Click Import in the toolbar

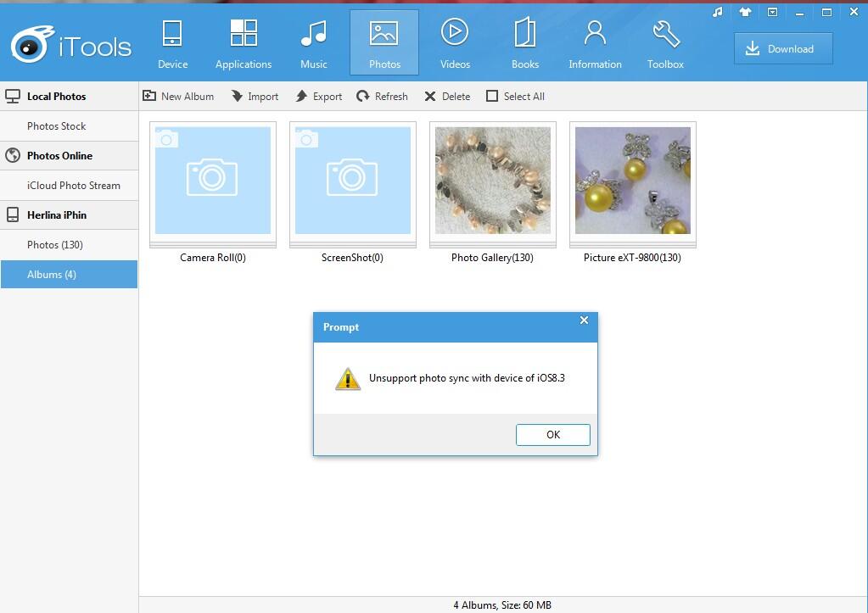[255, 97]
